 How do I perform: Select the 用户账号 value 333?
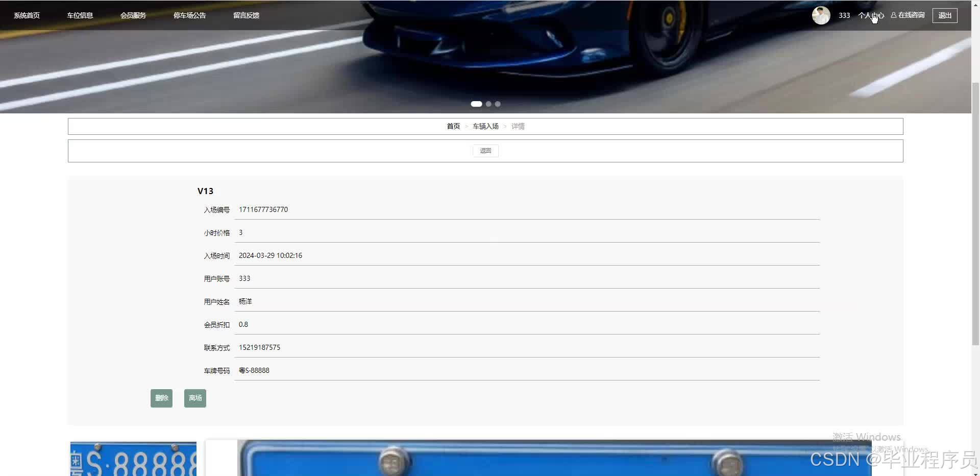(244, 278)
